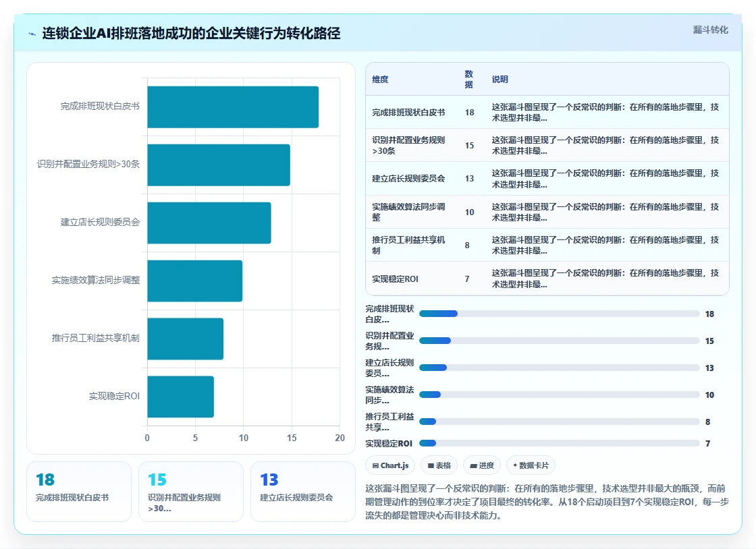Click the summary paragraph below the chips
Viewport: 756px width, 549px height.
(547, 502)
